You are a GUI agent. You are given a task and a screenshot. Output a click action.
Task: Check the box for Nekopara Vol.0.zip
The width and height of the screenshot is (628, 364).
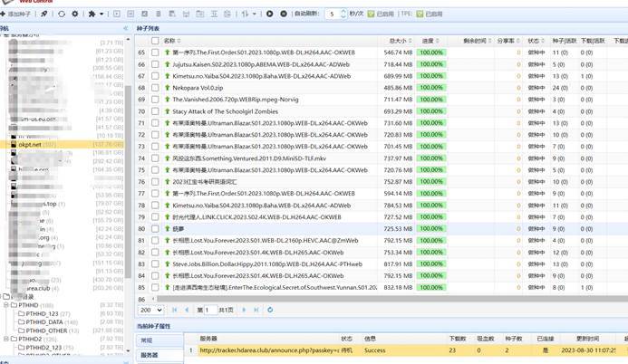(x=155, y=88)
